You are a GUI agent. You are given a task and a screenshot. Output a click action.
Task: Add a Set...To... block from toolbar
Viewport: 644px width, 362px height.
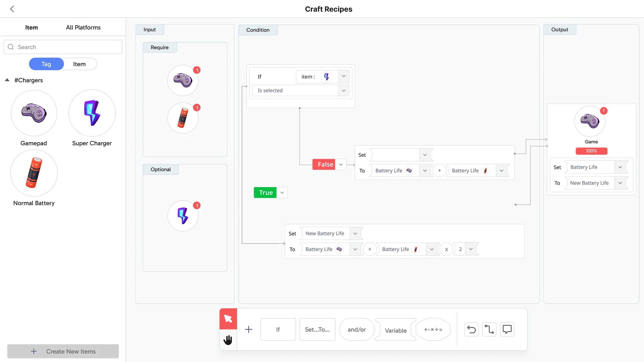[x=317, y=329]
